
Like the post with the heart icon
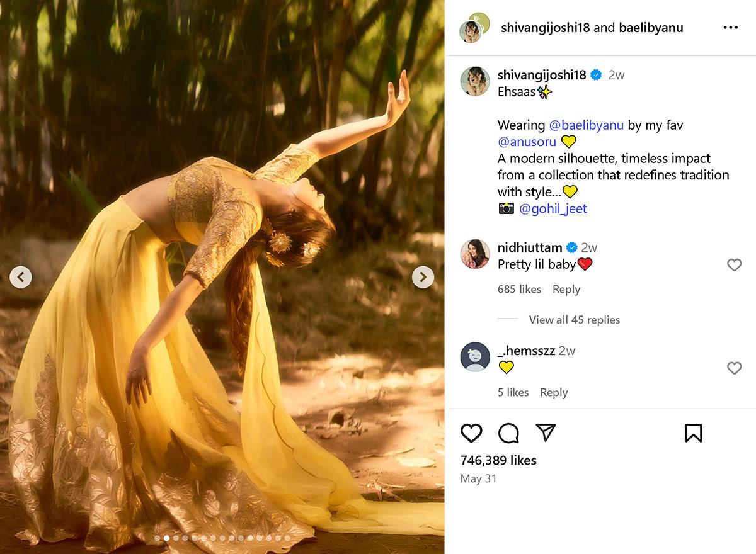[x=471, y=433]
